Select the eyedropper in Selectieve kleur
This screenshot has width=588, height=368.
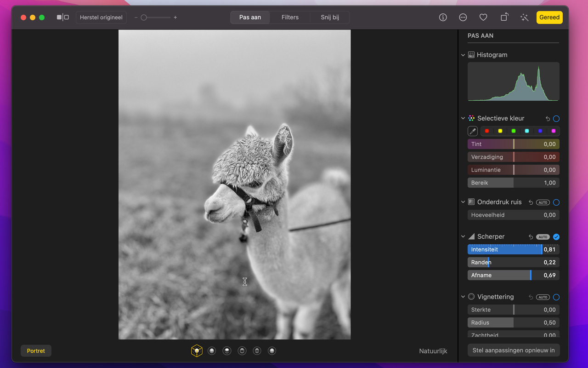pyautogui.click(x=472, y=131)
